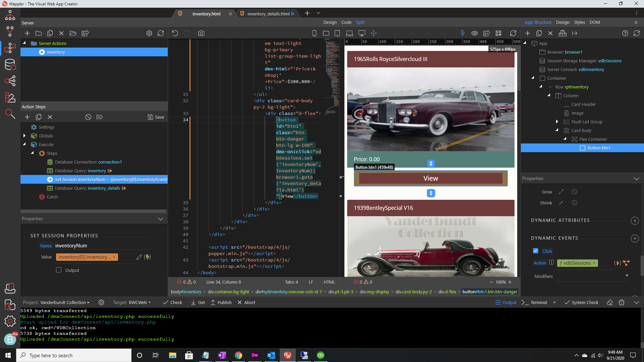Click the lightning bolt App Connect icon
644x362 pixels.
(x=463, y=33)
